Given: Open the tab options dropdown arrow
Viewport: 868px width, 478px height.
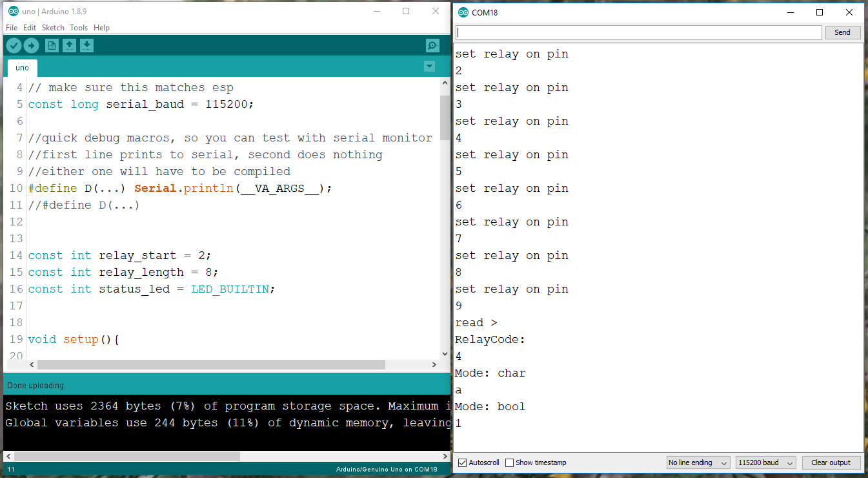Looking at the screenshot, I should click(429, 67).
